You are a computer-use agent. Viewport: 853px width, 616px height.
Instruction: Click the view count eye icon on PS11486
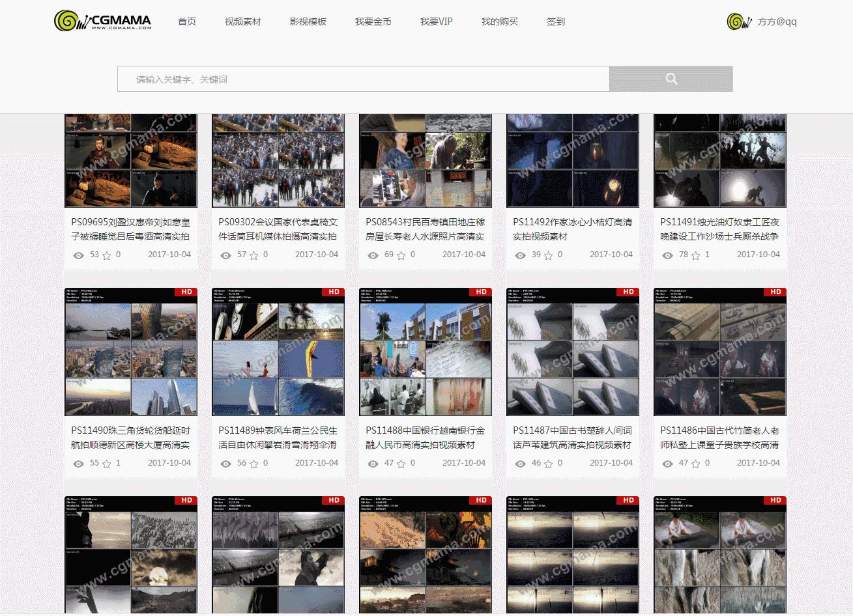click(x=667, y=464)
